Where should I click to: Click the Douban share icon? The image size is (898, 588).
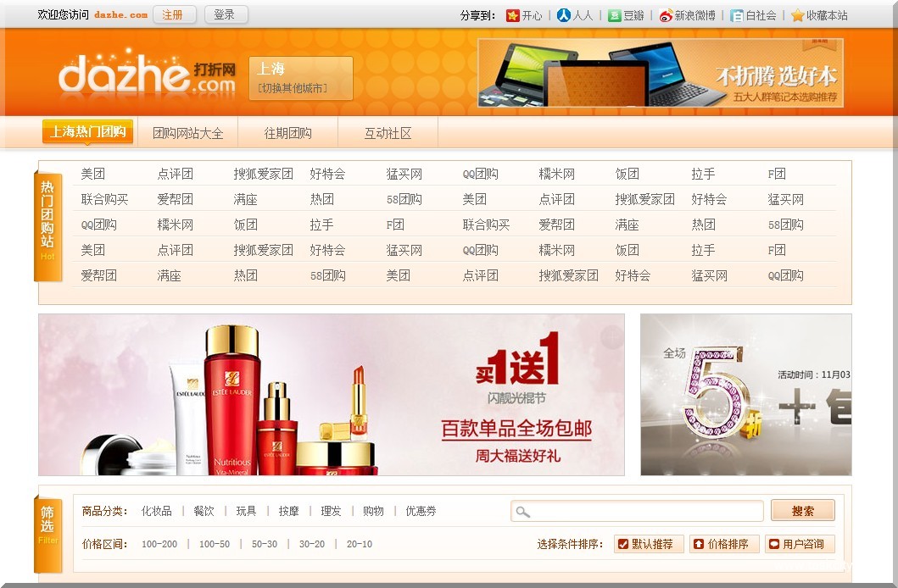pos(614,15)
